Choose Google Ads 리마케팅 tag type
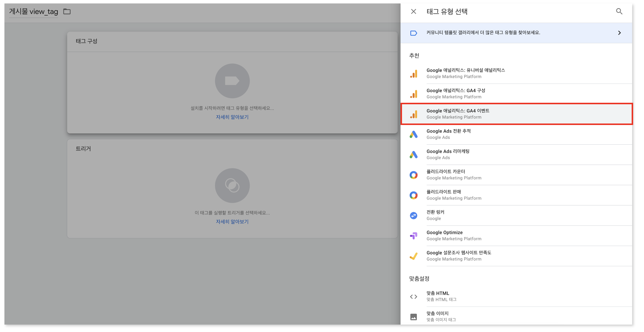This screenshot has width=644, height=332. [x=516, y=155]
